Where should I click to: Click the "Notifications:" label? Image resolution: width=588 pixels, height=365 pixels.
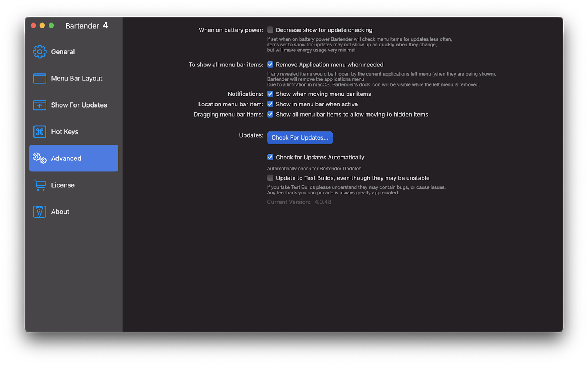click(x=245, y=94)
